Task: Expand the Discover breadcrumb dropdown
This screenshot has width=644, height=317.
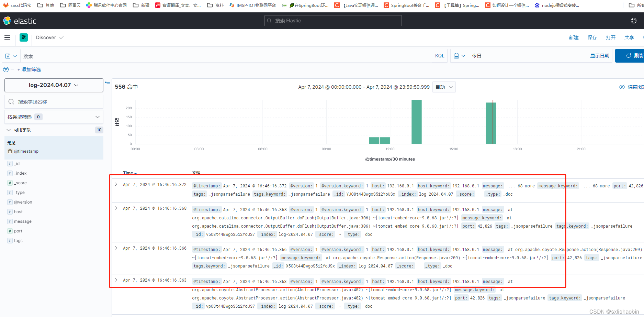Action: tap(50, 37)
